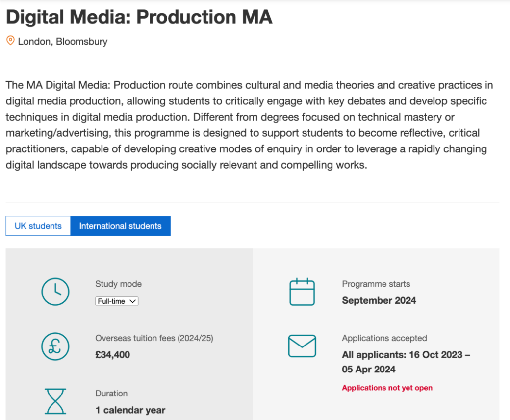Click the £34,400 tuition fee amount
The image size is (510, 420).
pos(113,355)
